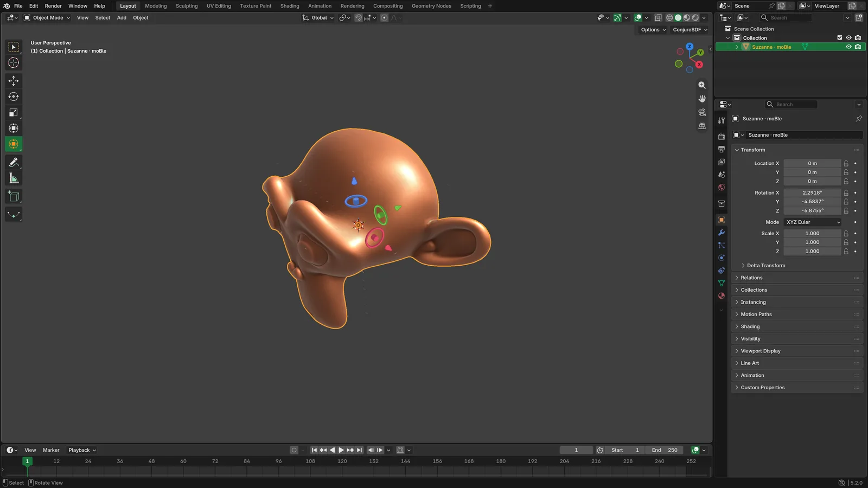The width and height of the screenshot is (868, 488).
Task: Click the Options button
Action: pyautogui.click(x=653, y=30)
